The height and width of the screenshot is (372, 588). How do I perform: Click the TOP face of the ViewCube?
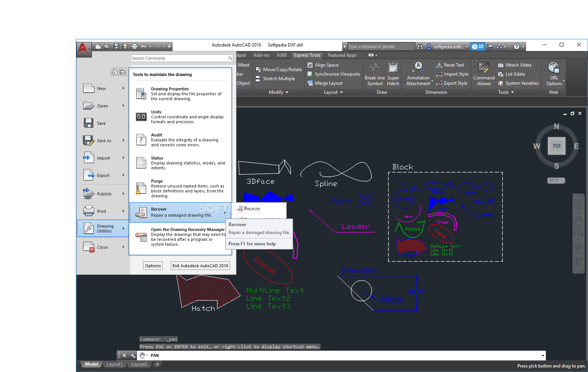point(557,146)
